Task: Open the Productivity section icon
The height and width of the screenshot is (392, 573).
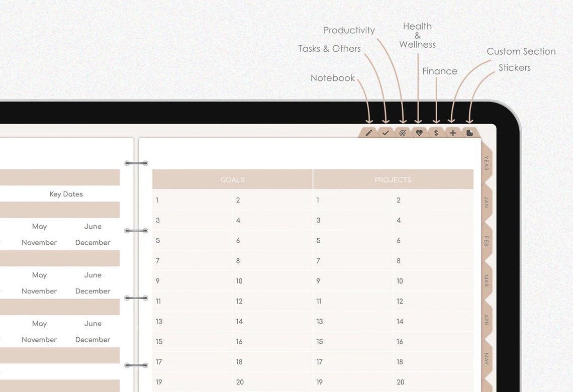Action: point(402,132)
